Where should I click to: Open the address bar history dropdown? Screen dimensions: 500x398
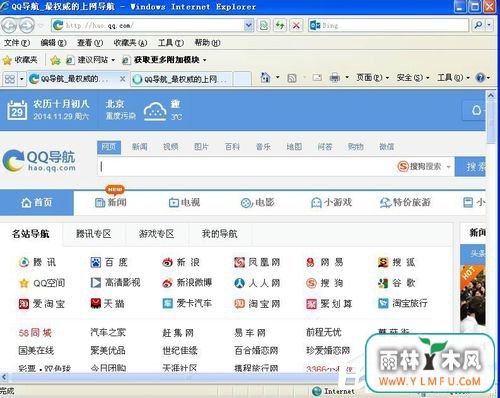(248, 25)
